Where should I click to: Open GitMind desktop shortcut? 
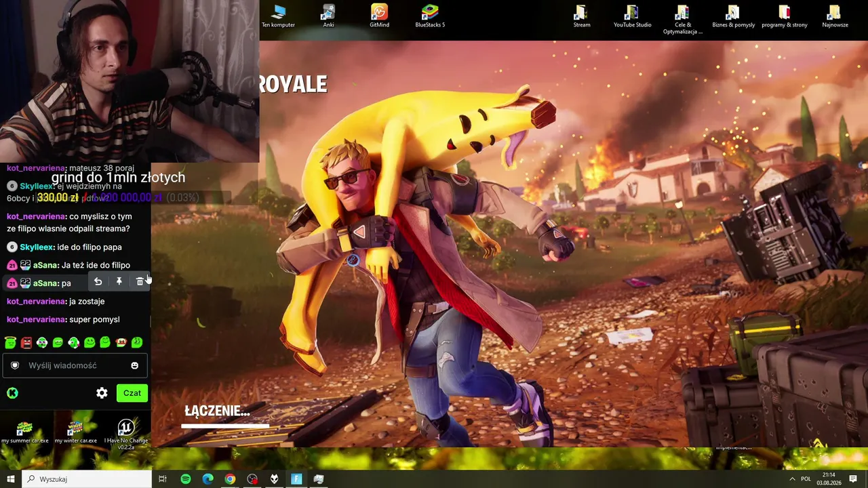click(379, 16)
